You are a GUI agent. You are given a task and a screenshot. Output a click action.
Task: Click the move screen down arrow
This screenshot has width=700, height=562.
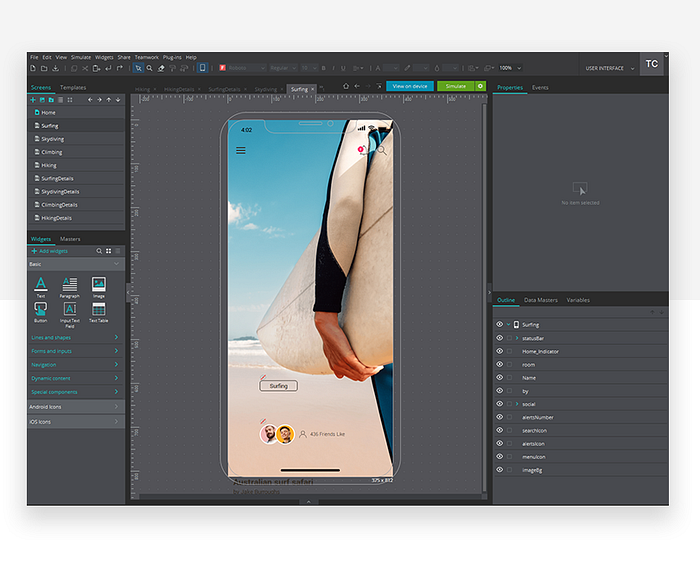coord(118,100)
